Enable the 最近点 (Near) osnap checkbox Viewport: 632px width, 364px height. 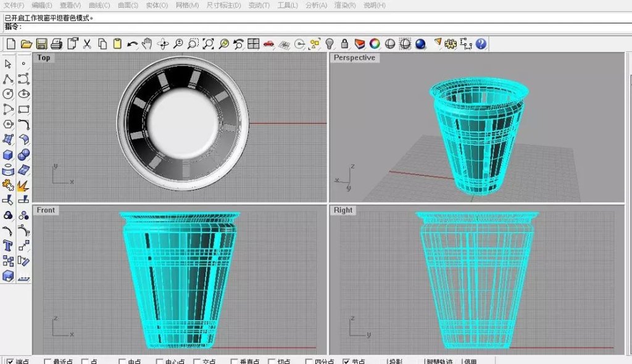click(x=48, y=362)
